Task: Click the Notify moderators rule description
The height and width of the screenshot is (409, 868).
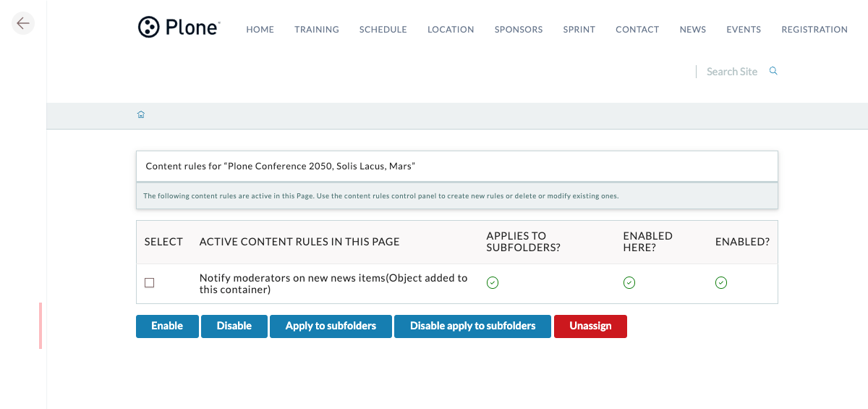Action: pos(333,284)
